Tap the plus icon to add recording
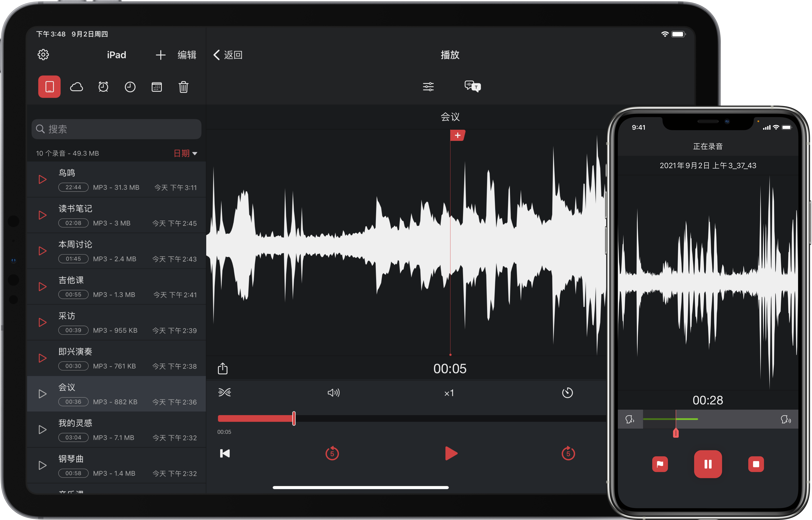812x520 pixels. [161, 55]
